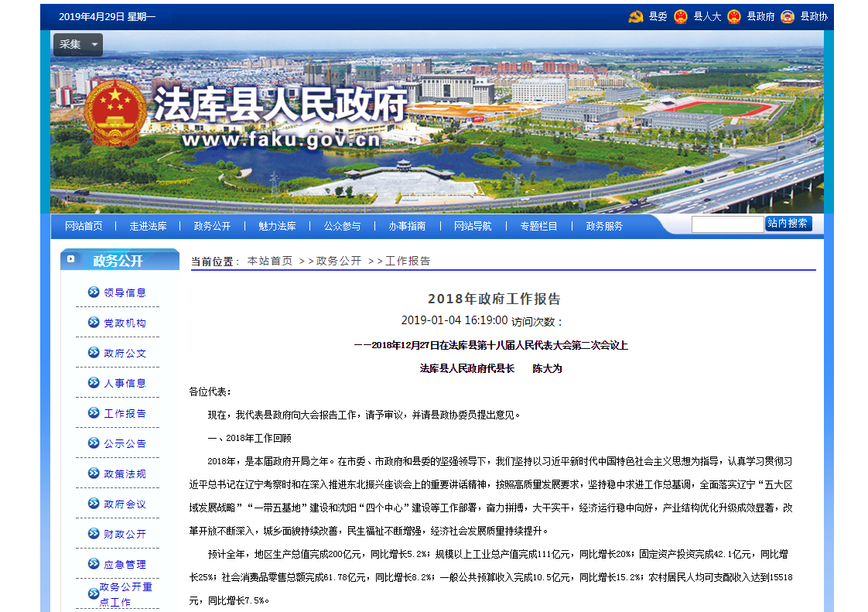Image resolution: width=868 pixels, height=612 pixels.
Task: Click the party emblem icon beside 县委
Action: pyautogui.click(x=635, y=16)
